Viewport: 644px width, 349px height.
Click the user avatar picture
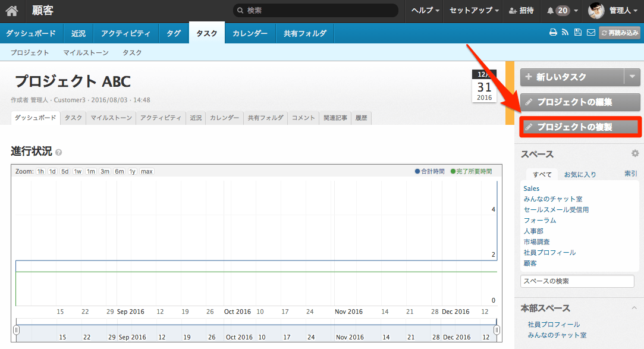(x=596, y=11)
